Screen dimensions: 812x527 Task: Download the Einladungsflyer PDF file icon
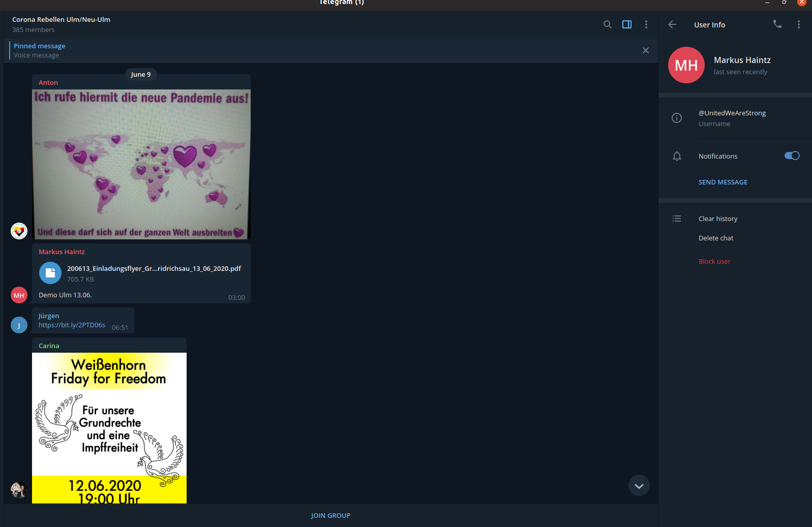(x=50, y=273)
